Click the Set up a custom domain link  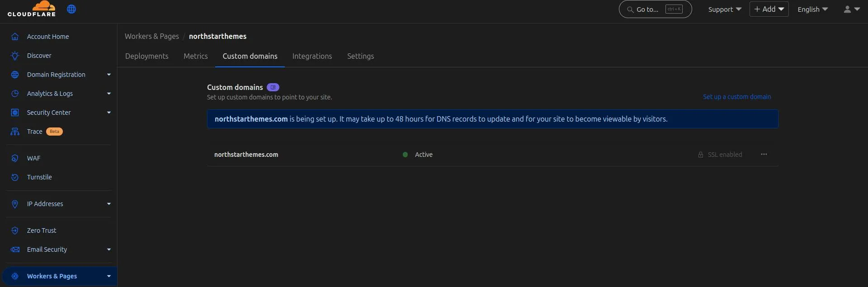pyautogui.click(x=737, y=97)
